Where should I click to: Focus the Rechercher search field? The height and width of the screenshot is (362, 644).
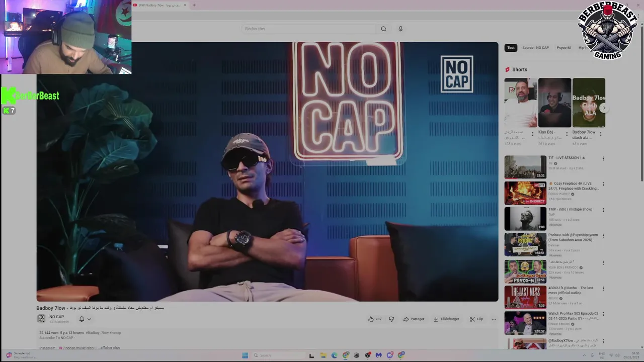pos(309,29)
